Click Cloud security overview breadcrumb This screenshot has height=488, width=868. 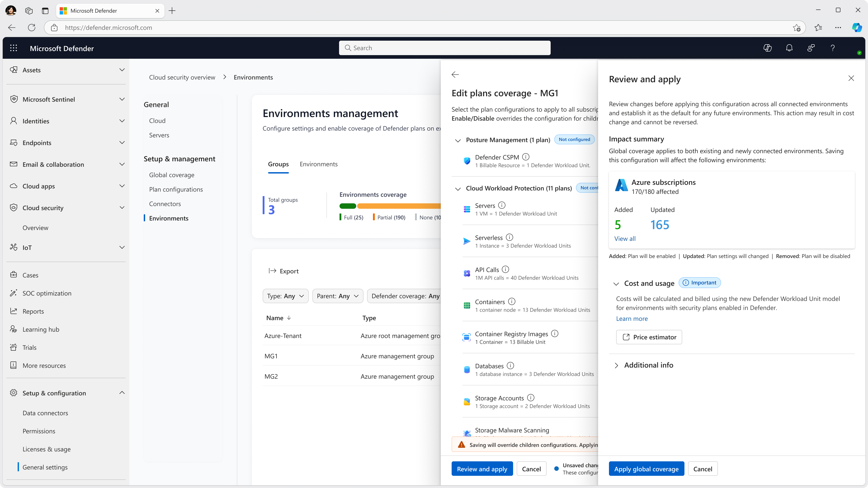182,77
